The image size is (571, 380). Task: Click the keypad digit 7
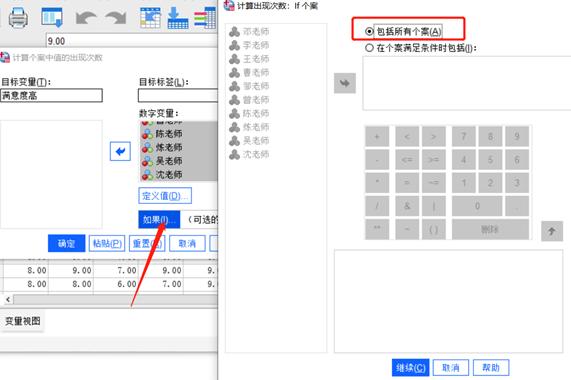(x=464, y=136)
